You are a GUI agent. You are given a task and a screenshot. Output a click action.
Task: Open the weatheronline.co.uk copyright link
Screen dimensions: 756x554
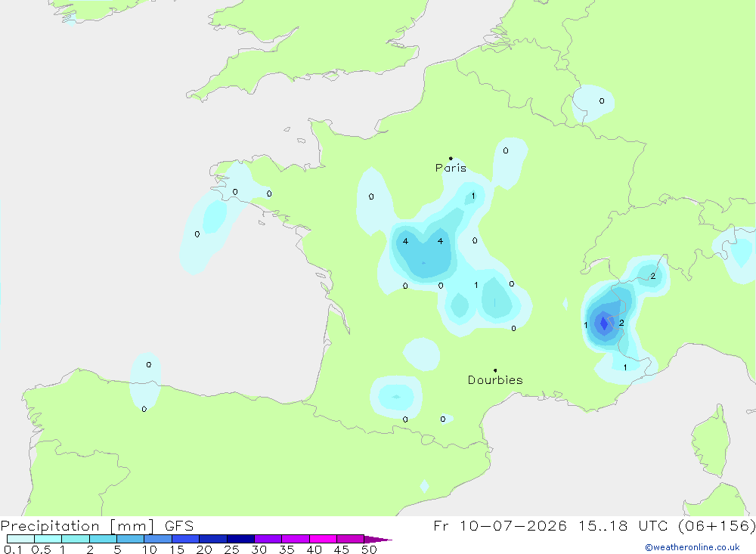pyautogui.click(x=692, y=547)
